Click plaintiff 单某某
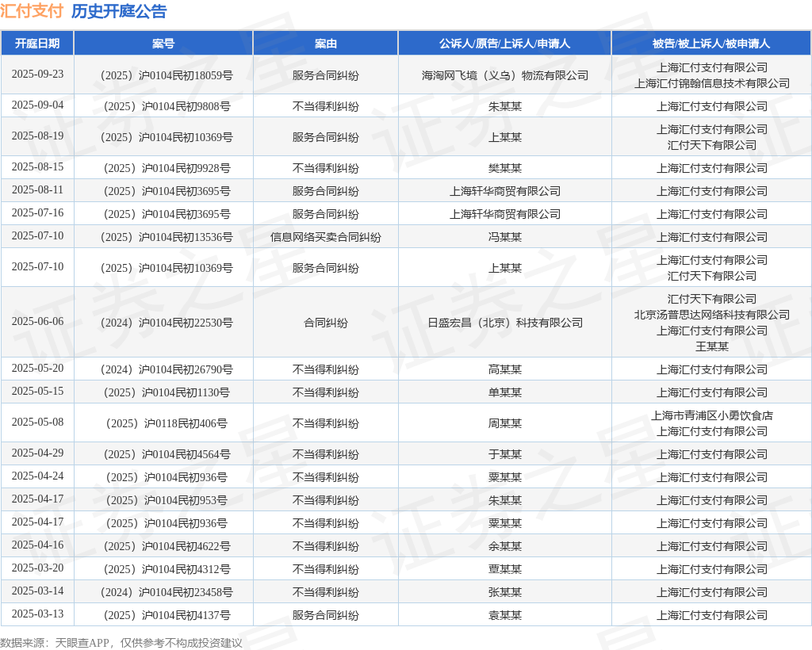812x650 pixels. (x=505, y=393)
